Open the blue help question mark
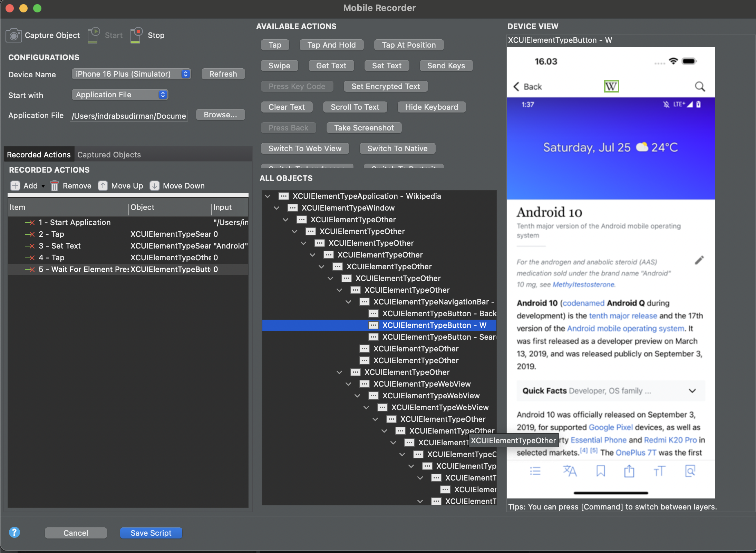 click(14, 532)
